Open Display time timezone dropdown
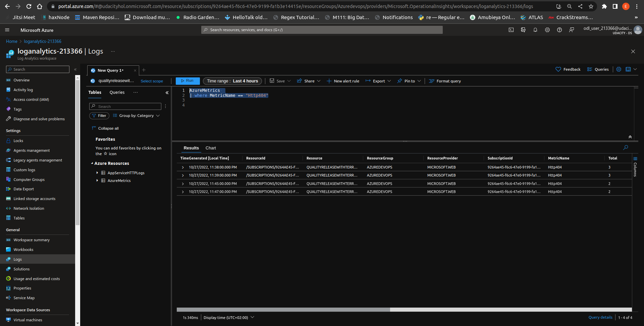 (229, 318)
